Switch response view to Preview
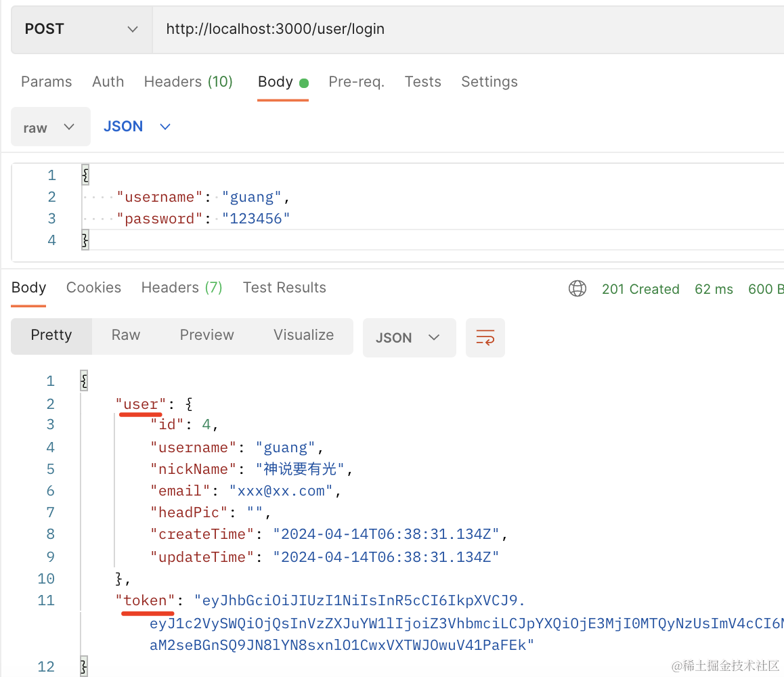The image size is (784, 677). click(206, 335)
